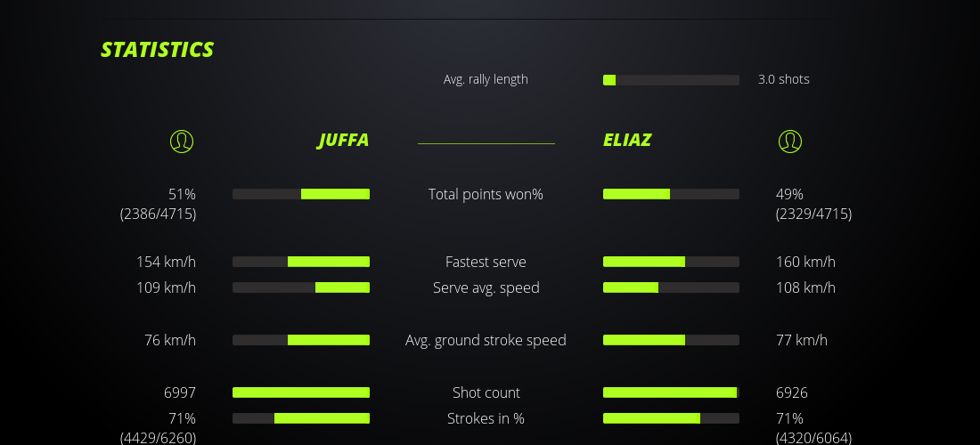This screenshot has width=980, height=445.
Task: Click the Shot count label
Action: (x=486, y=392)
